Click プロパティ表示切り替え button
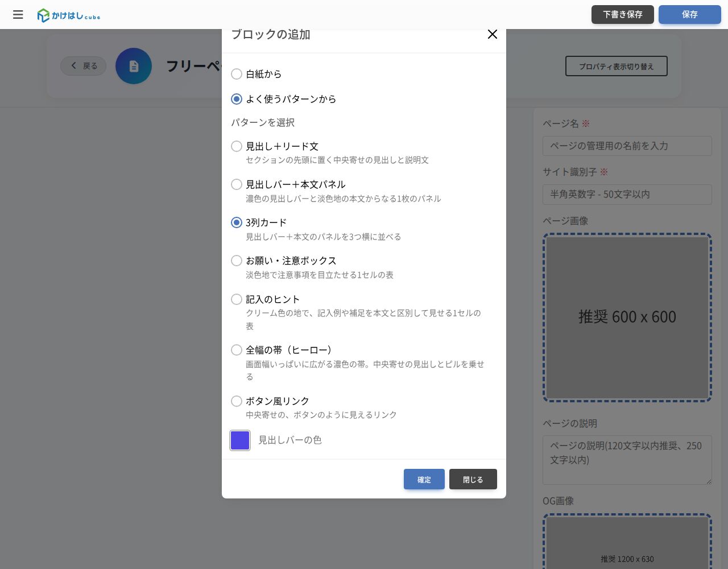This screenshot has height=569, width=728. point(617,66)
